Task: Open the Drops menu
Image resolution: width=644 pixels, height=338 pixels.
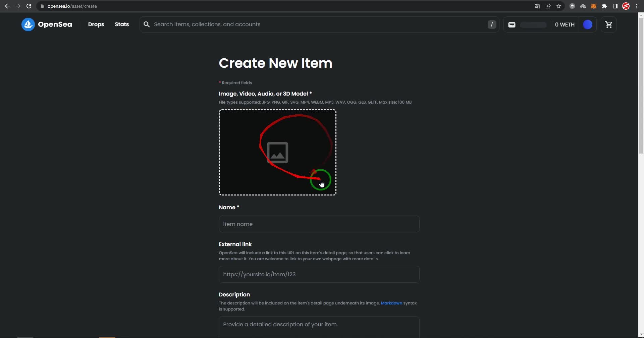Action: tap(96, 24)
